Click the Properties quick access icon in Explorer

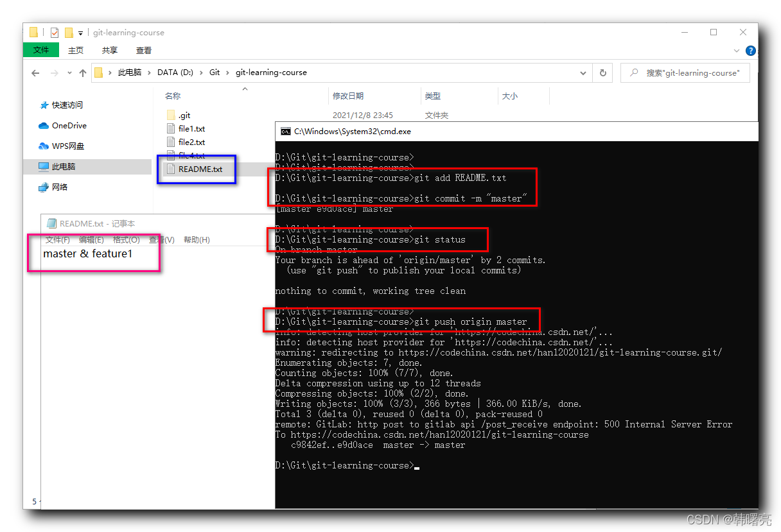[x=55, y=33]
